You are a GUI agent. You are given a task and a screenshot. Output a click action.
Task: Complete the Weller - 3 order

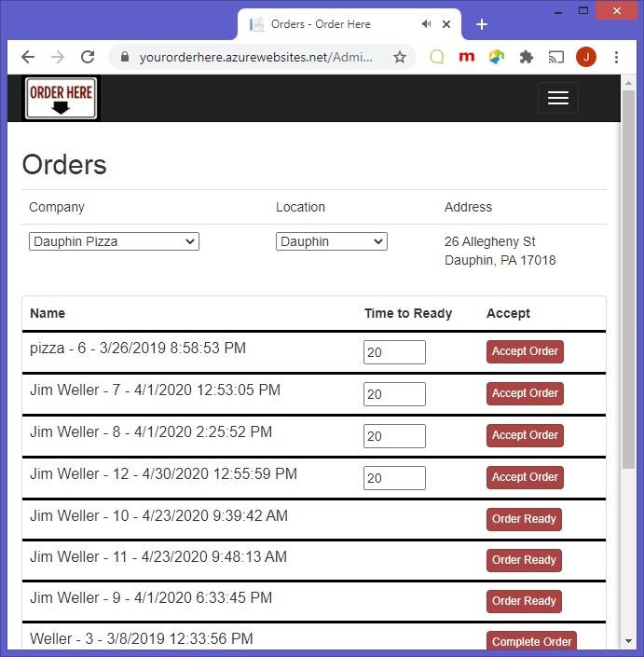point(531,641)
